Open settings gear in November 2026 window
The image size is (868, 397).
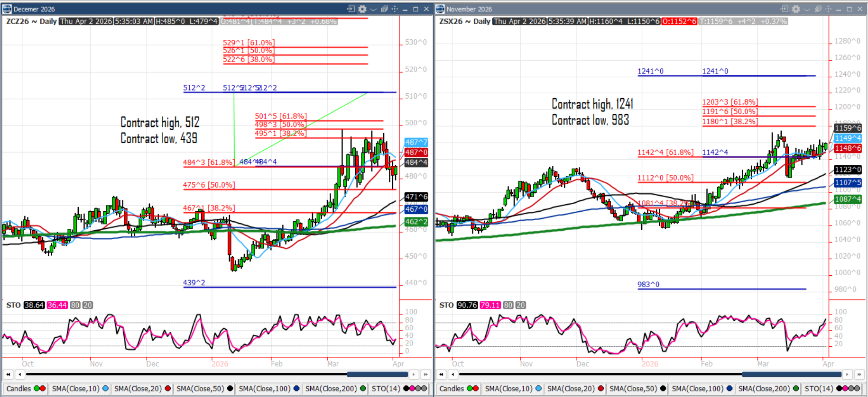796,9
